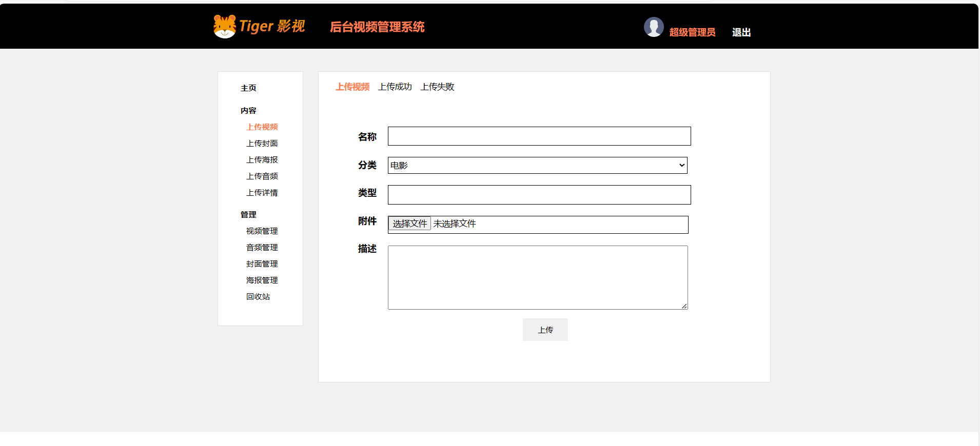
Task: Switch to the 上传失败 tab
Action: point(438,87)
